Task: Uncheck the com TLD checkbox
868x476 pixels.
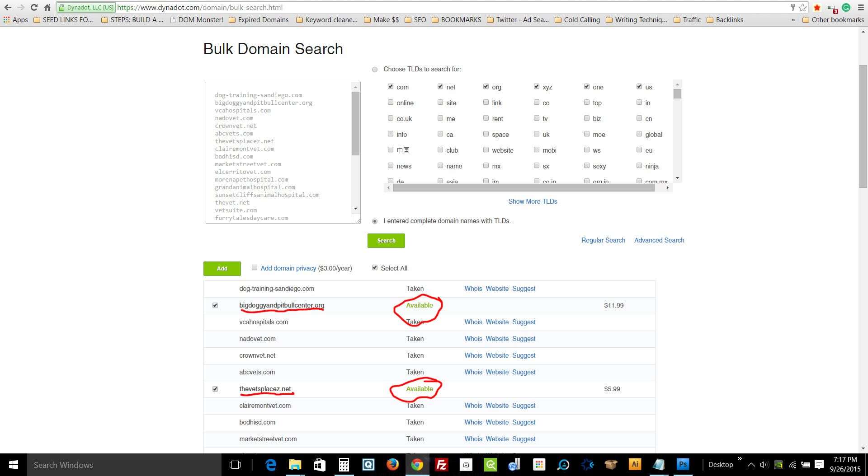Action: pos(391,86)
